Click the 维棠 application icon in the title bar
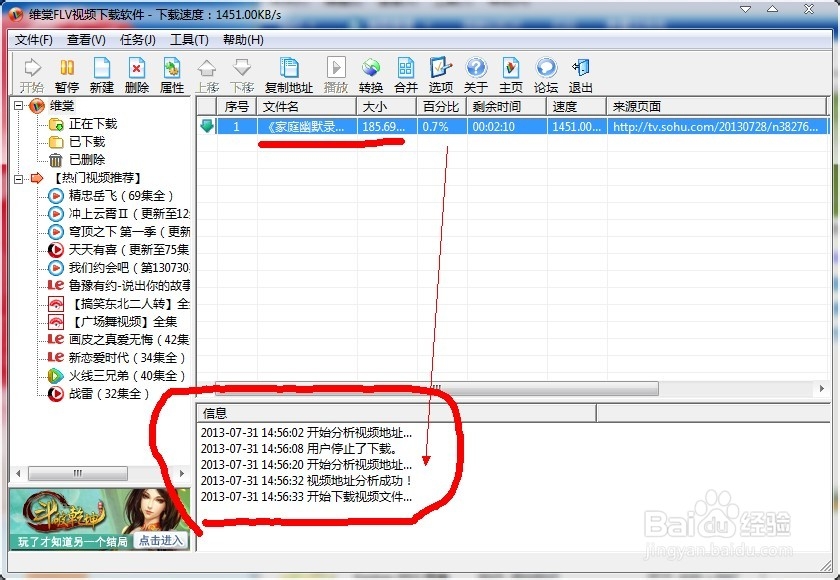The width and height of the screenshot is (840, 580). 16,14
